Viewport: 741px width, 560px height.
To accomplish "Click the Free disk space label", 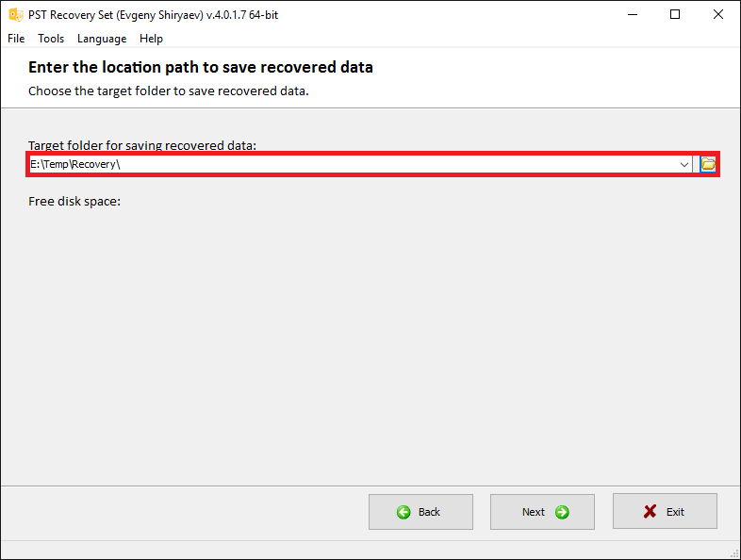I will (74, 202).
